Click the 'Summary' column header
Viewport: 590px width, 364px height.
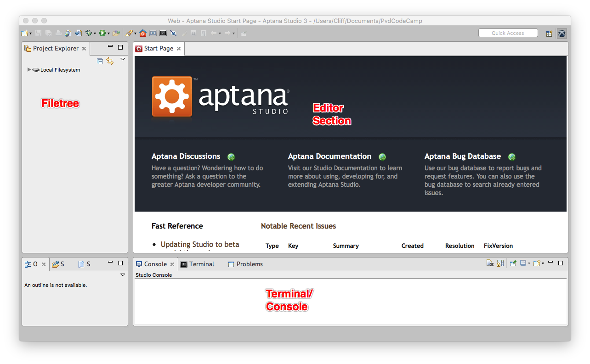click(x=346, y=246)
